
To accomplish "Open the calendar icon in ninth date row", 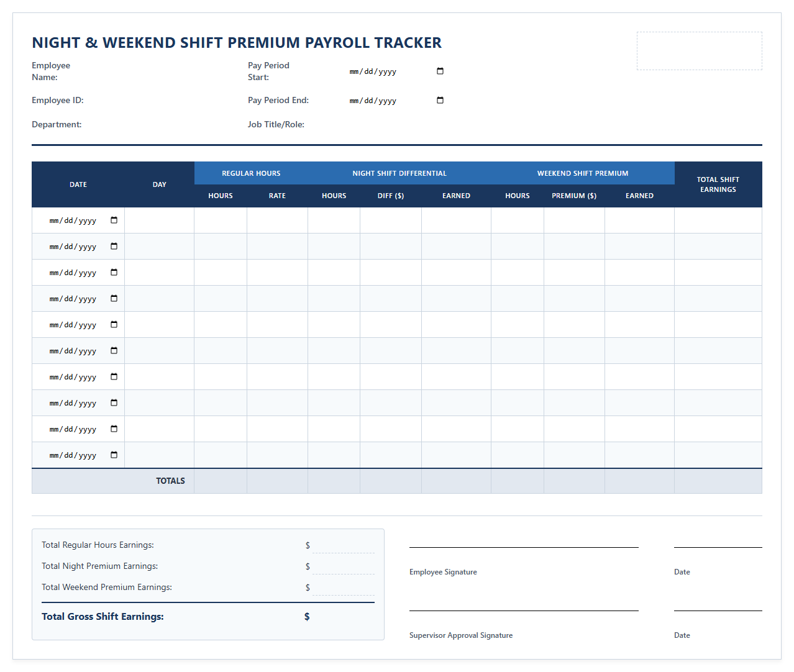I will (114, 429).
